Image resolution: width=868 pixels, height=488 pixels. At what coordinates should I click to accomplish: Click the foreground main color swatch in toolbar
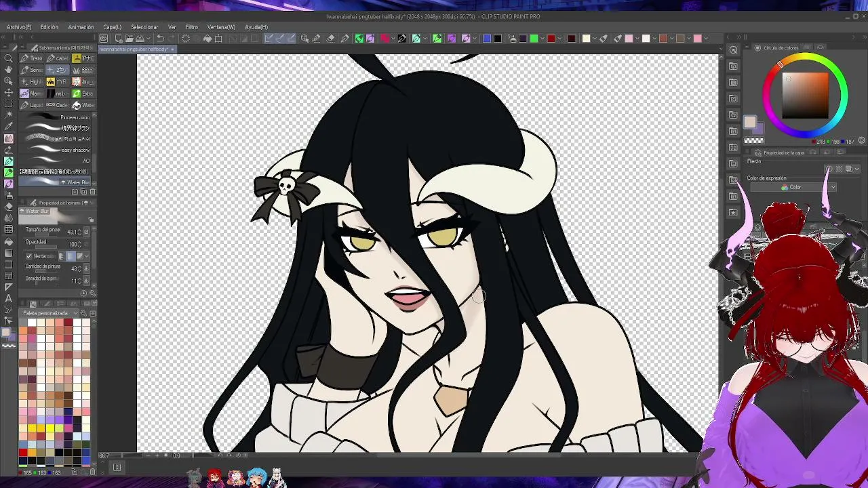tap(6, 332)
